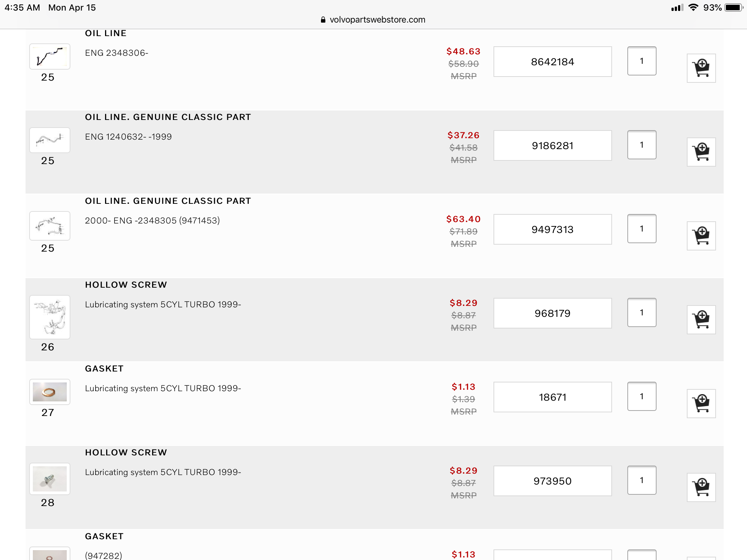This screenshot has height=560, width=747.
Task: Add hollow screw 968179 to cart
Action: coord(701,320)
